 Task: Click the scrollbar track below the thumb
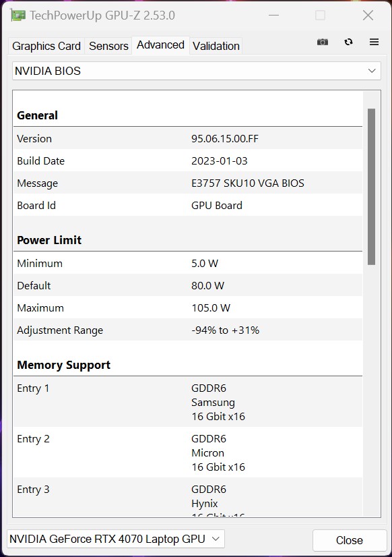[x=371, y=390]
